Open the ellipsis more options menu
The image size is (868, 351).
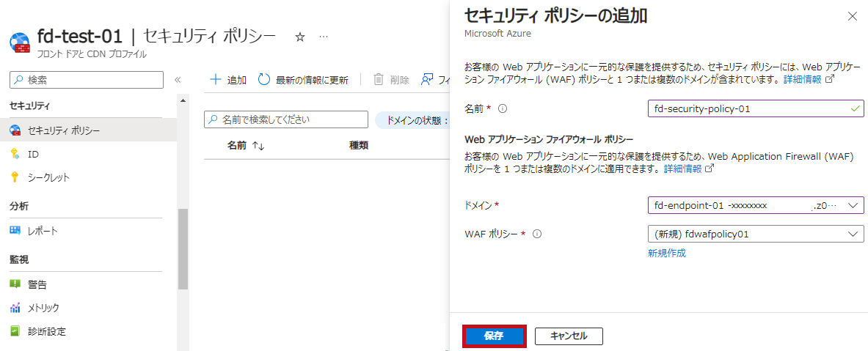coord(324,37)
